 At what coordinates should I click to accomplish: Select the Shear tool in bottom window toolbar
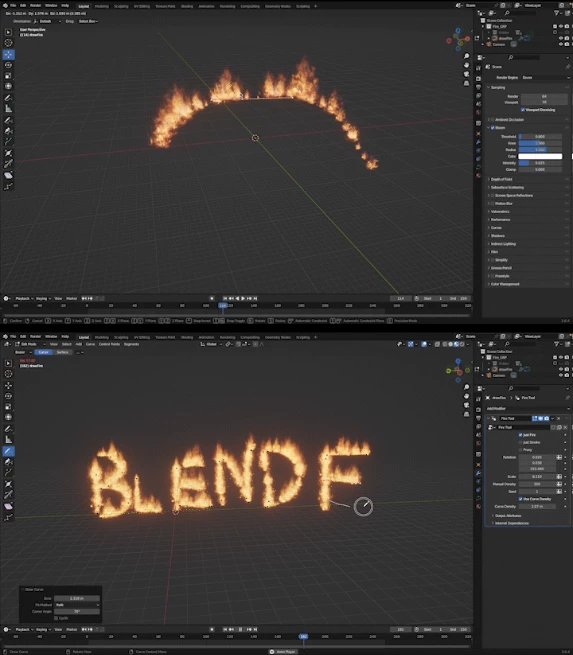[x=8, y=506]
